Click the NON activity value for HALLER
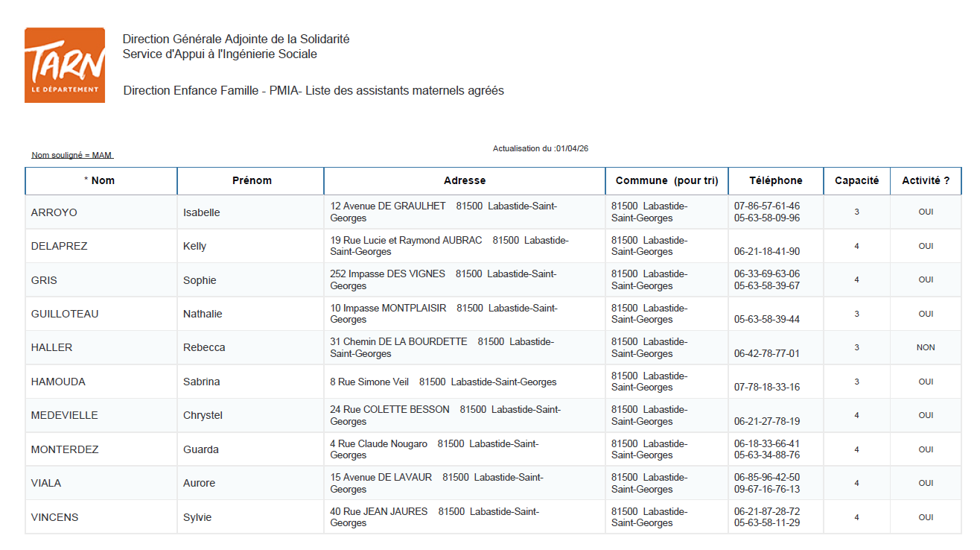The width and height of the screenshot is (980, 550). point(926,347)
